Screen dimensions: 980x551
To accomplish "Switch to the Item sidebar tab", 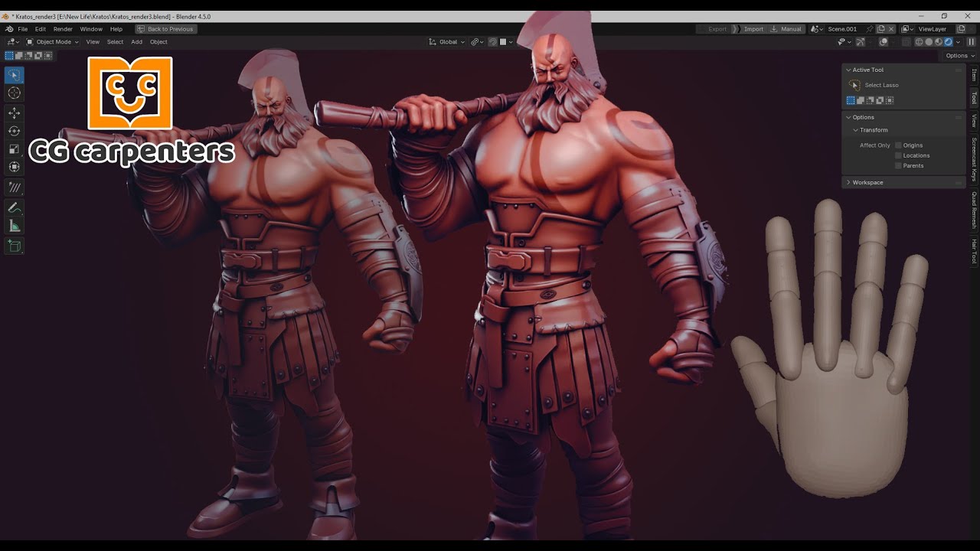I will click(974, 75).
